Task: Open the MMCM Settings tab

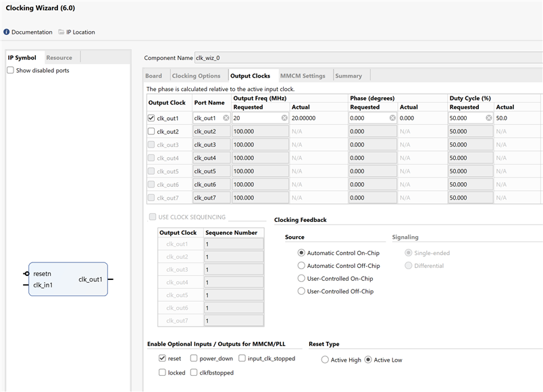Action: (x=303, y=76)
